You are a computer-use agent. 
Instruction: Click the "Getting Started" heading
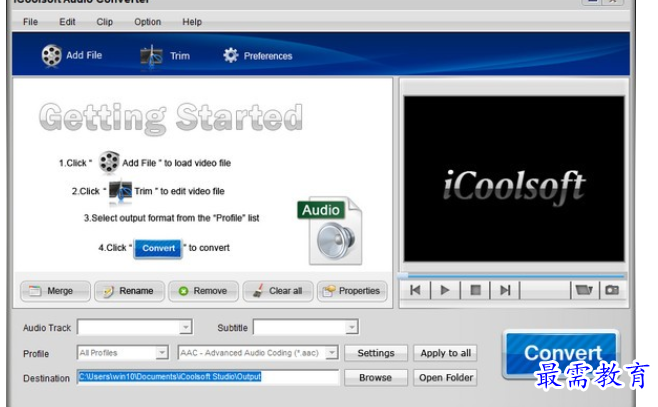click(x=171, y=118)
